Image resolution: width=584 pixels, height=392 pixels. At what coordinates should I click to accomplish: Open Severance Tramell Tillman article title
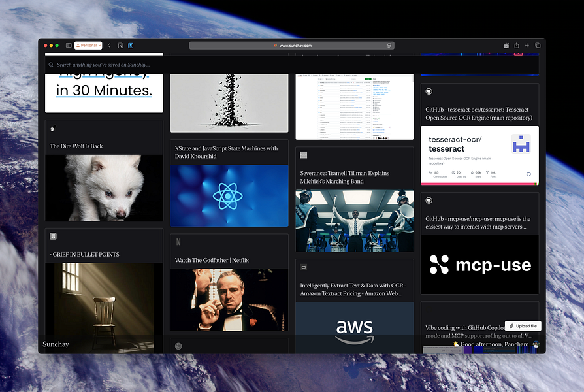[x=345, y=177]
